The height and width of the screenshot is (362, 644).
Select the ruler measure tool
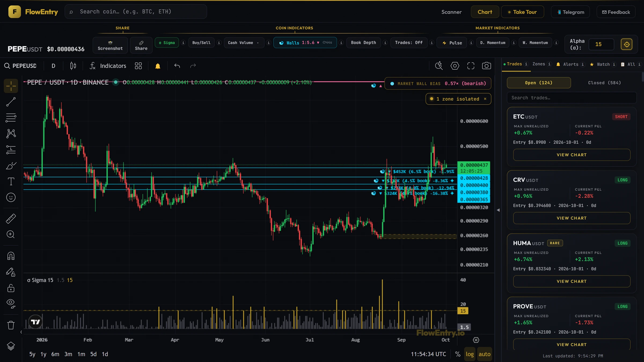[11, 219]
